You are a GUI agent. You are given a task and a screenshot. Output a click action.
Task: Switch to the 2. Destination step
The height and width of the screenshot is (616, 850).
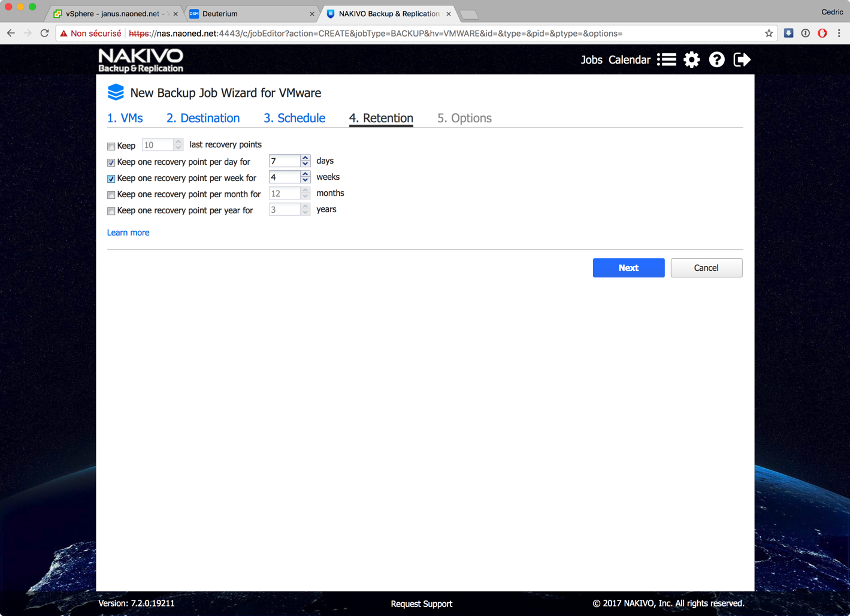(x=203, y=118)
